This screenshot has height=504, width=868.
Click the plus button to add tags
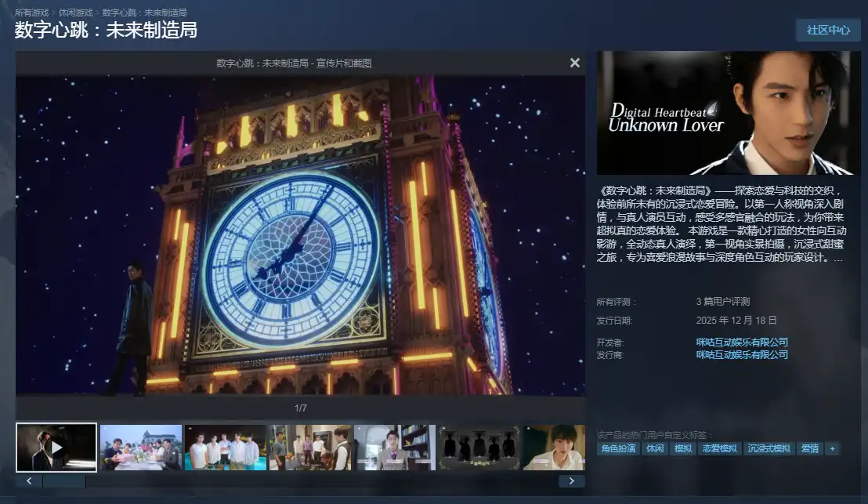pos(832,448)
